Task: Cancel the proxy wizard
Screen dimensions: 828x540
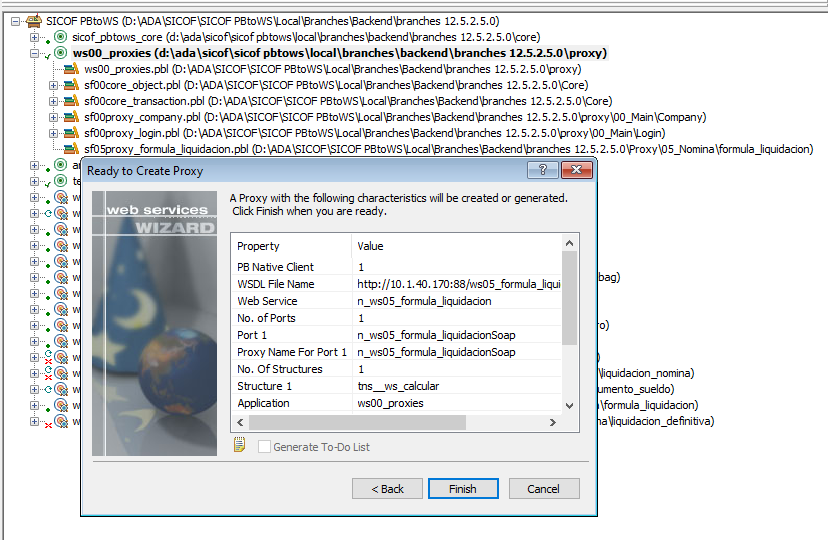Action: (x=543, y=489)
